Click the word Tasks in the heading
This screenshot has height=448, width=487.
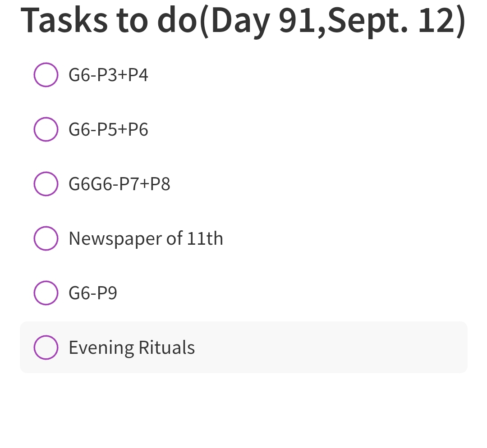(x=64, y=21)
